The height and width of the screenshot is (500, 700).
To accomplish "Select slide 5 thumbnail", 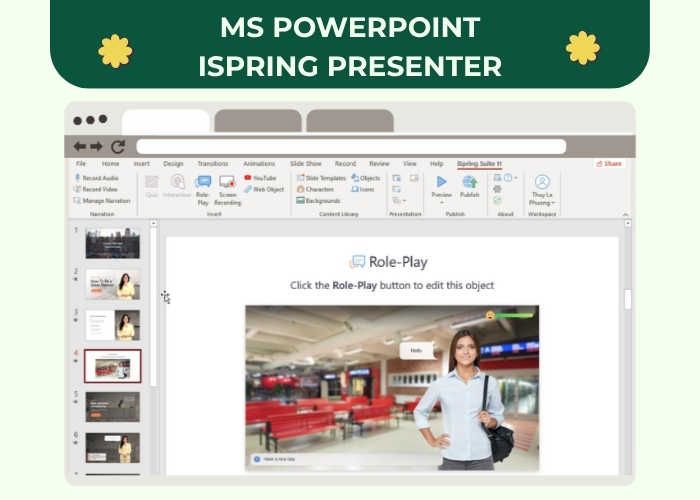I will coord(112,407).
